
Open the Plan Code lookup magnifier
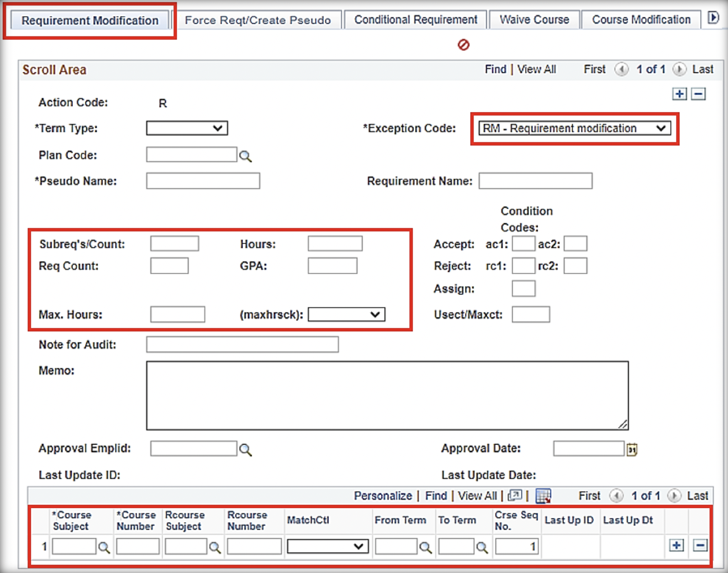point(245,155)
